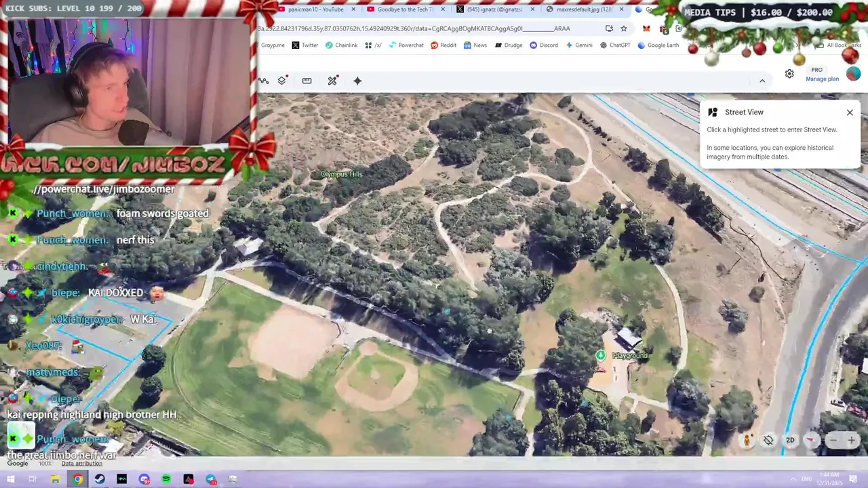Close the ignatz X tab
Viewport: 868px width, 488px height.
[532, 9]
